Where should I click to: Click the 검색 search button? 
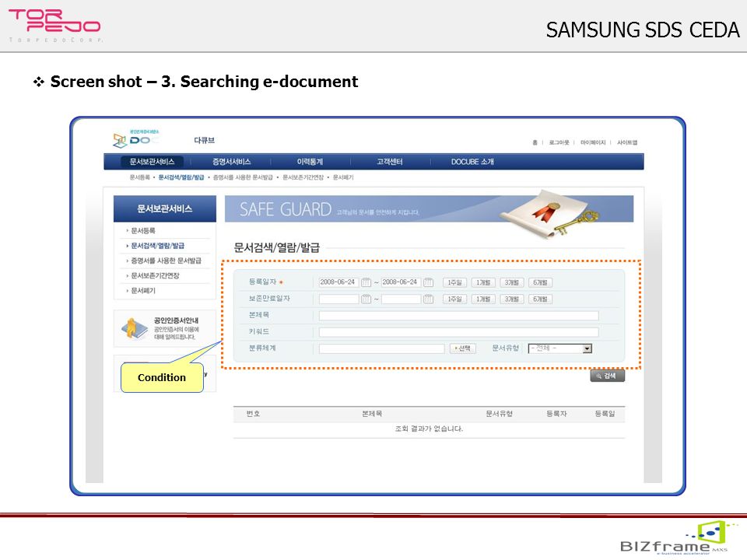pyautogui.click(x=608, y=376)
